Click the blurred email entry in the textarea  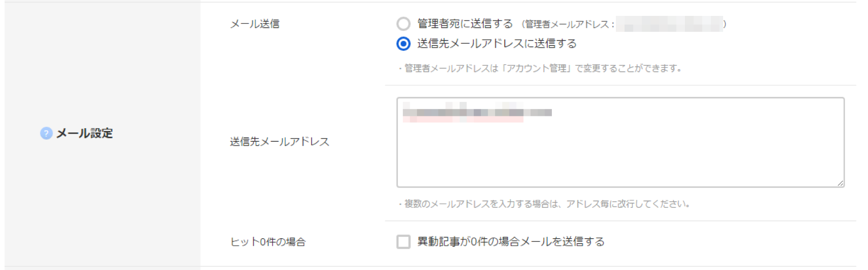(477, 112)
